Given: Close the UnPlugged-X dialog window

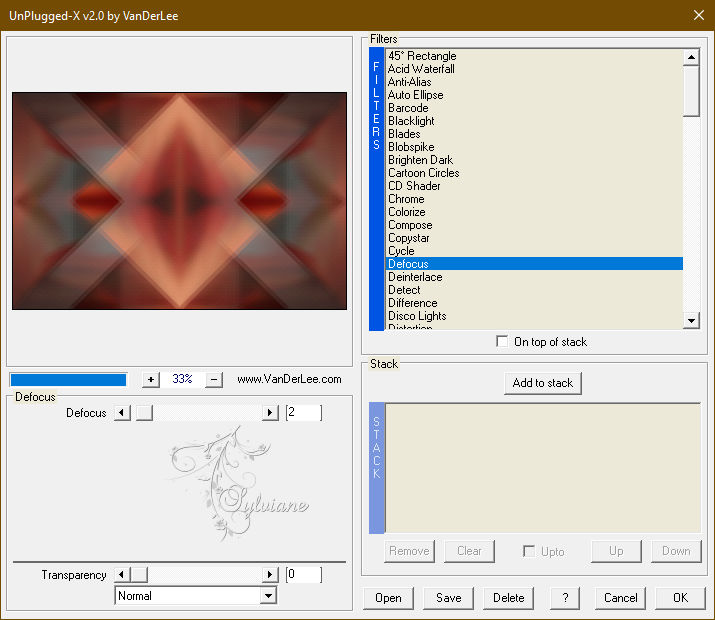Looking at the screenshot, I should point(699,15).
